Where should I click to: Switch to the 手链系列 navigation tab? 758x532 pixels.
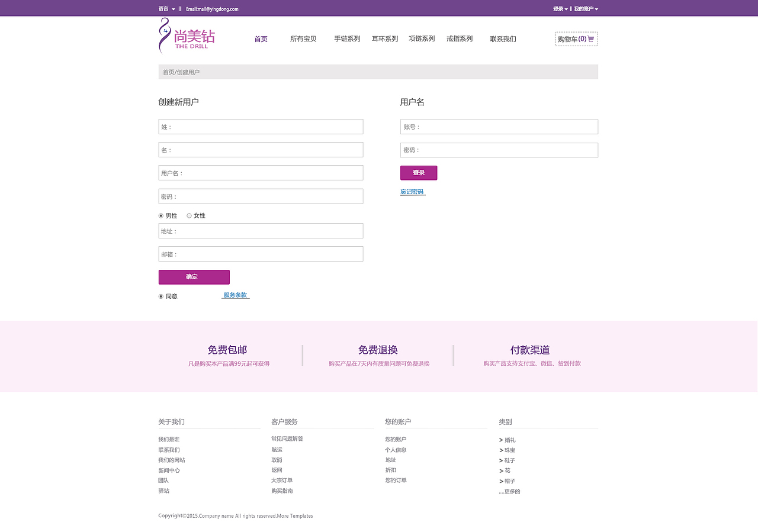point(347,38)
